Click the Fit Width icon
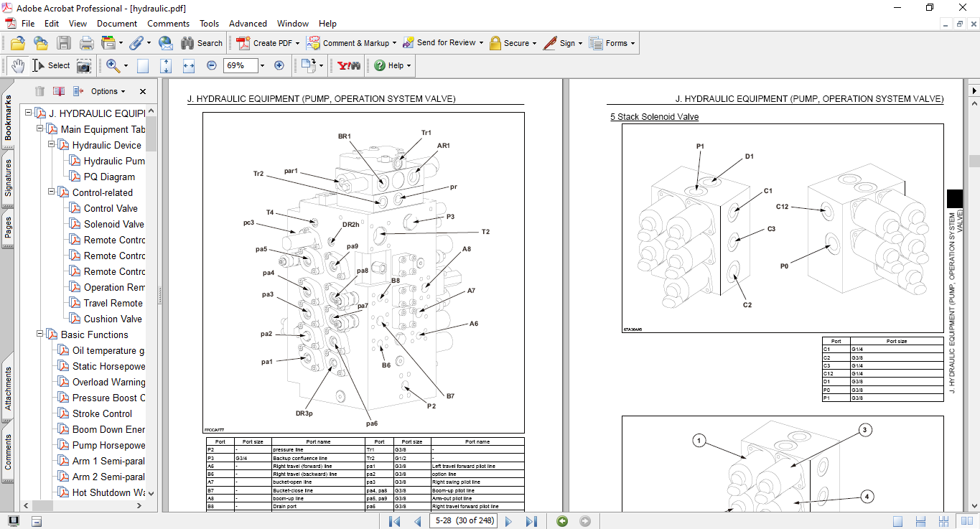This screenshot has width=980, height=529. (189, 65)
